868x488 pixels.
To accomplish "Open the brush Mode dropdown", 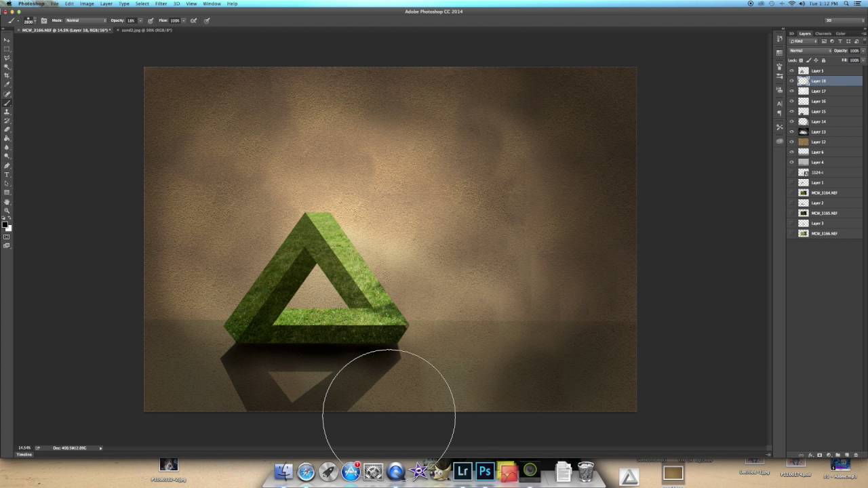I will click(85, 20).
